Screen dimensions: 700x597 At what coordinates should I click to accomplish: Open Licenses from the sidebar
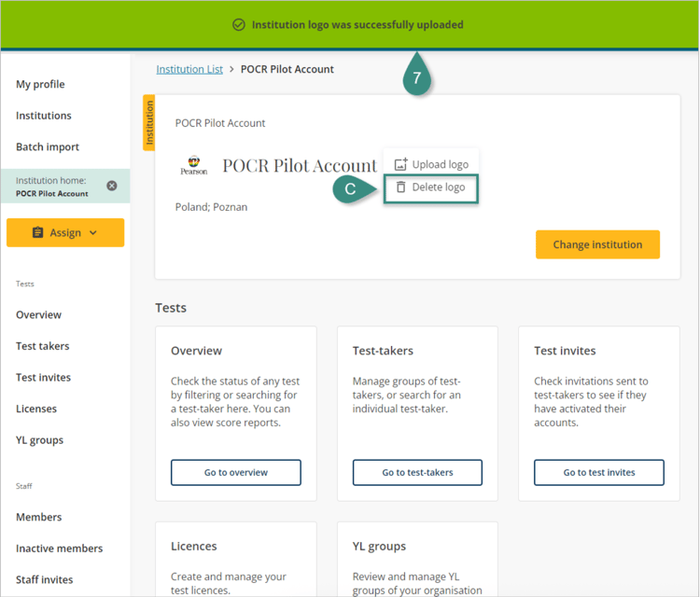(x=36, y=409)
